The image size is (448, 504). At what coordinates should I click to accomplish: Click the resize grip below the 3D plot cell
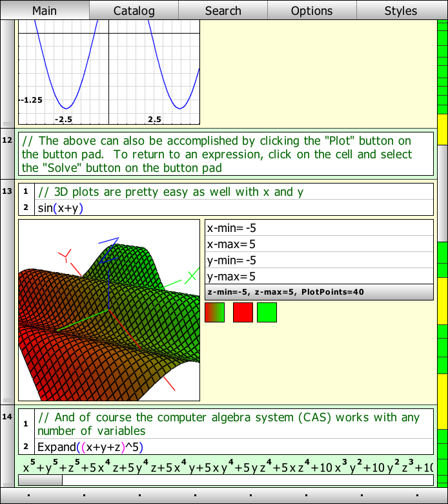(x=7, y=401)
